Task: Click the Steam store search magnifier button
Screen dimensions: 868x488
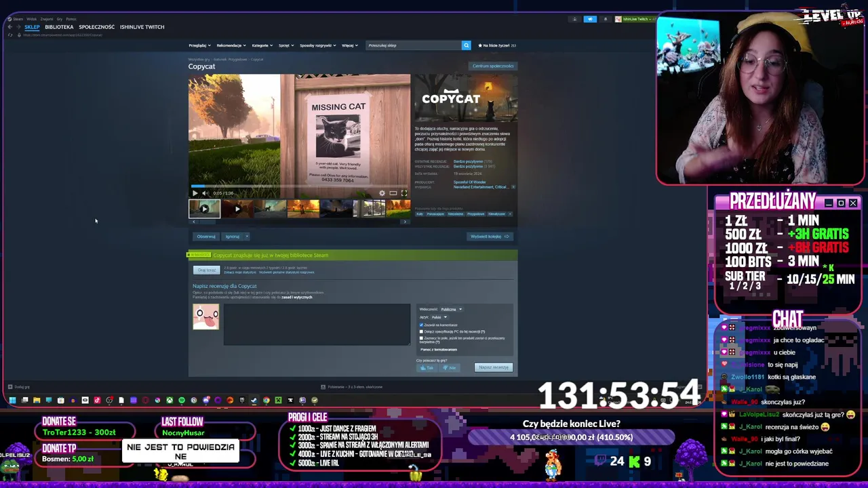Action: 466,45
